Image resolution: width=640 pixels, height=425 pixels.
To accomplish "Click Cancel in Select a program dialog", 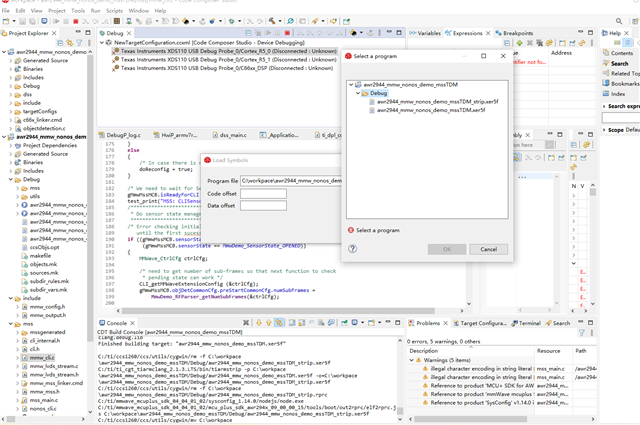I will point(489,249).
